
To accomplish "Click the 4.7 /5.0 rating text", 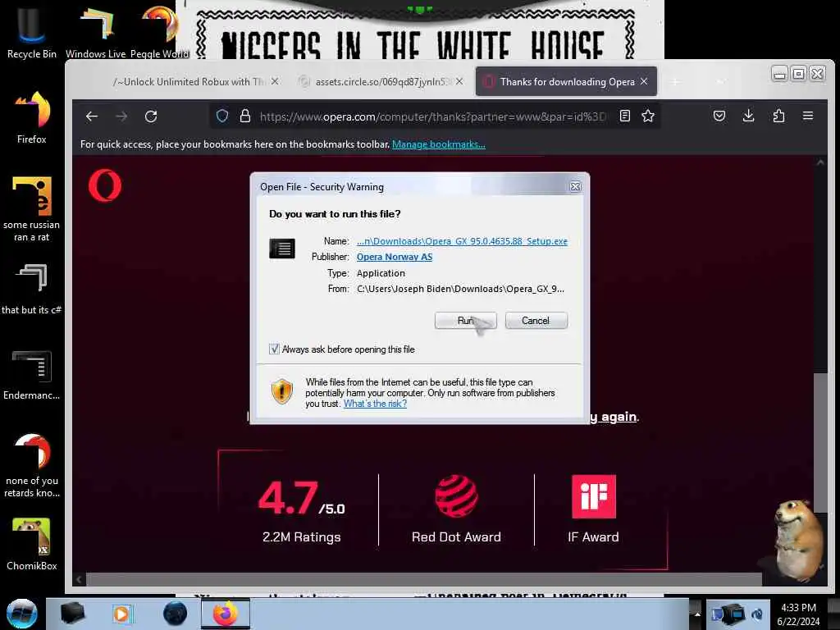I will (302, 498).
